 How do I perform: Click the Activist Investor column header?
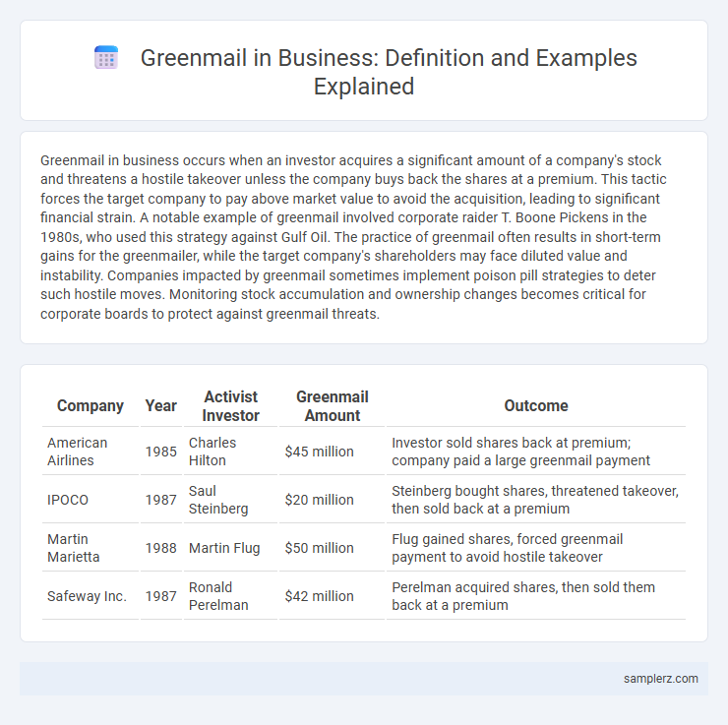[x=231, y=406]
